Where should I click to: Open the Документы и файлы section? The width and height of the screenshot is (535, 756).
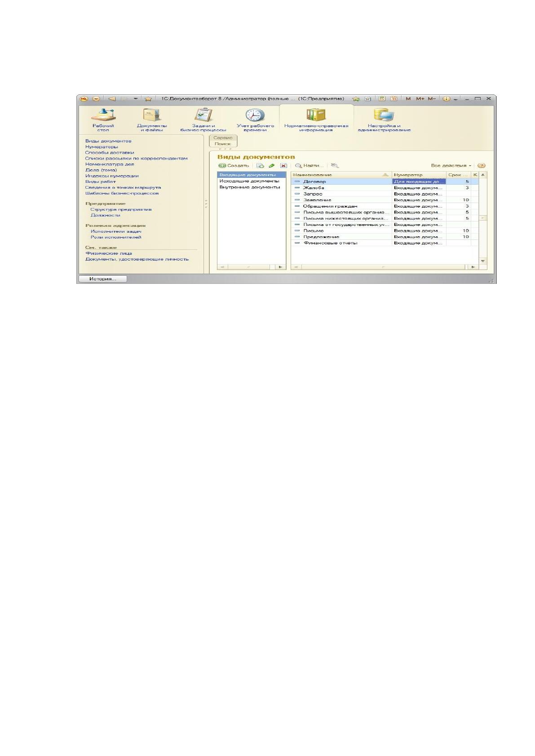click(x=151, y=119)
